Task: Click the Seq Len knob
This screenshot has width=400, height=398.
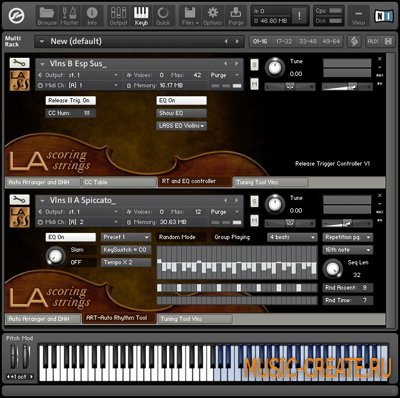Action: (332, 268)
